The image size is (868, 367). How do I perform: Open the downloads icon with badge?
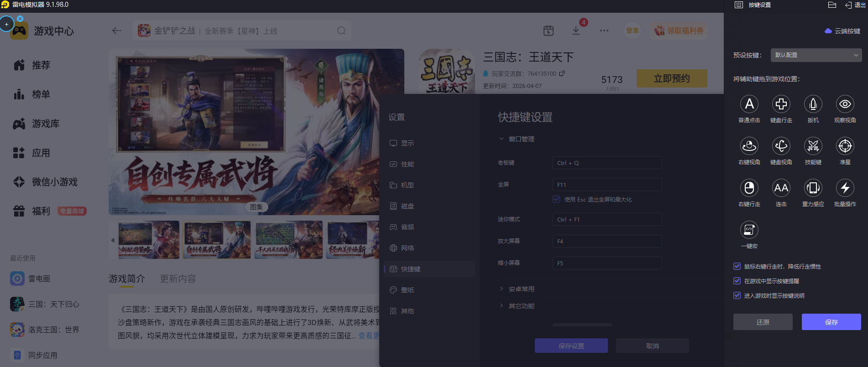576,31
